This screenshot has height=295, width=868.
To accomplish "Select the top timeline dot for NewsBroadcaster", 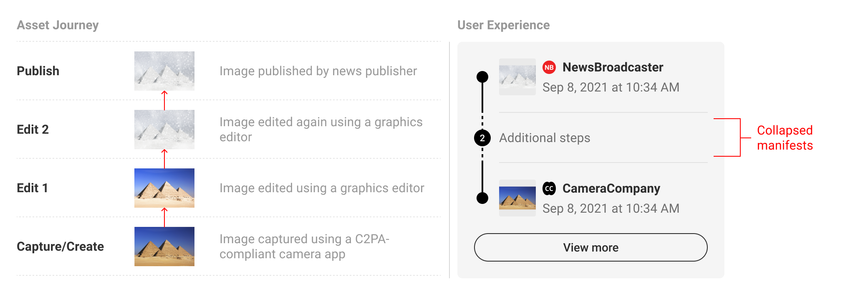I will point(482,77).
